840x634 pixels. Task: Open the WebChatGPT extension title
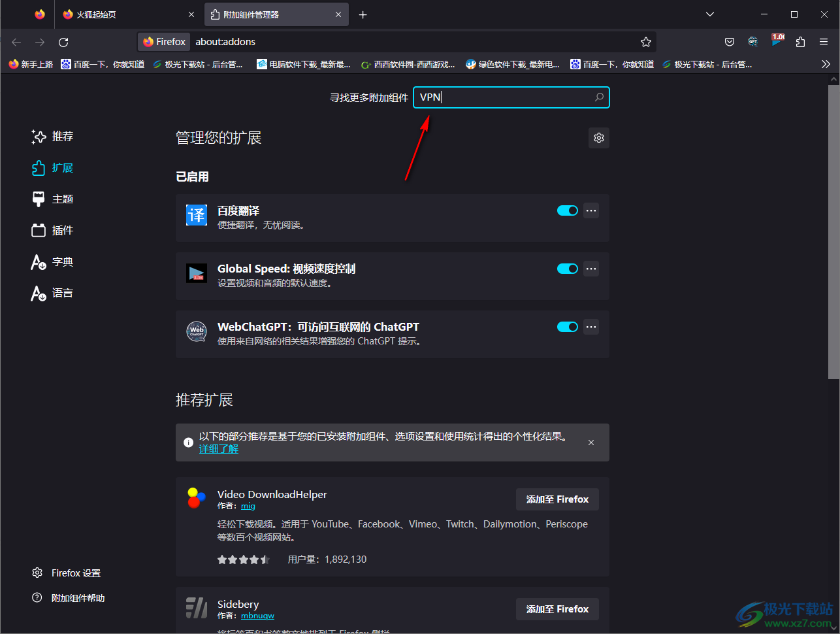pyautogui.click(x=318, y=327)
